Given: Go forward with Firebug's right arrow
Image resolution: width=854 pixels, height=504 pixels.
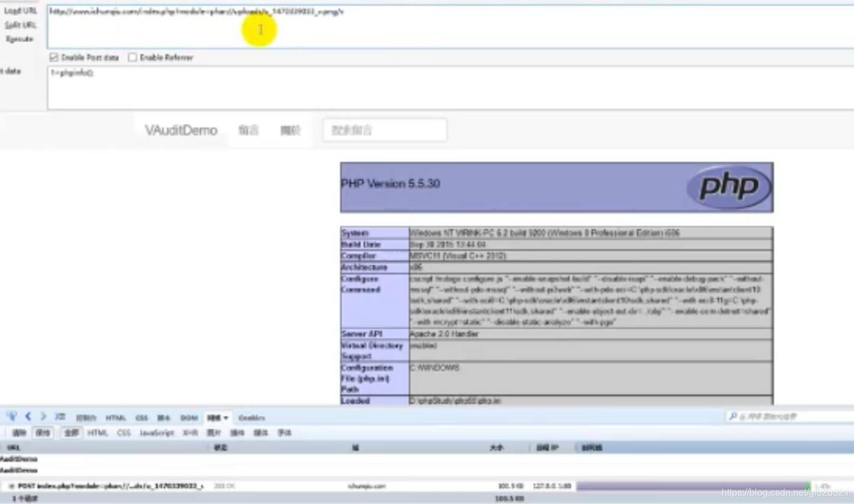Looking at the screenshot, I should click(43, 416).
